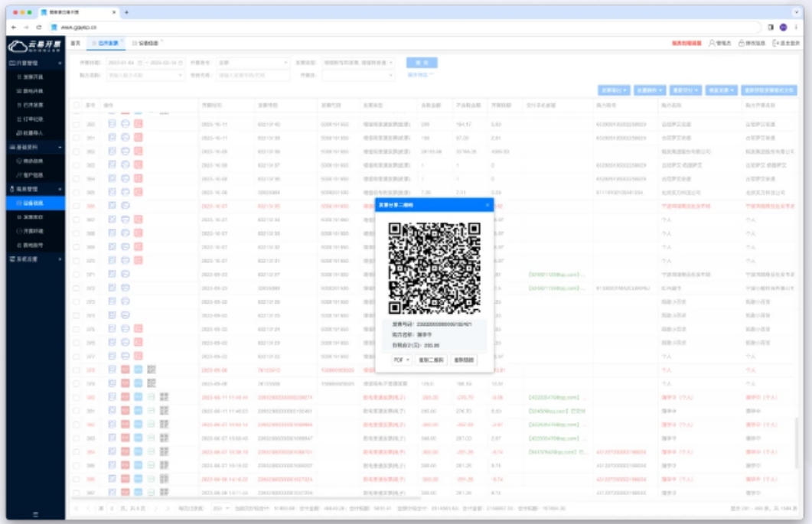Go to the previous page in pagination
This screenshot has width=812, height=524.
point(88,509)
